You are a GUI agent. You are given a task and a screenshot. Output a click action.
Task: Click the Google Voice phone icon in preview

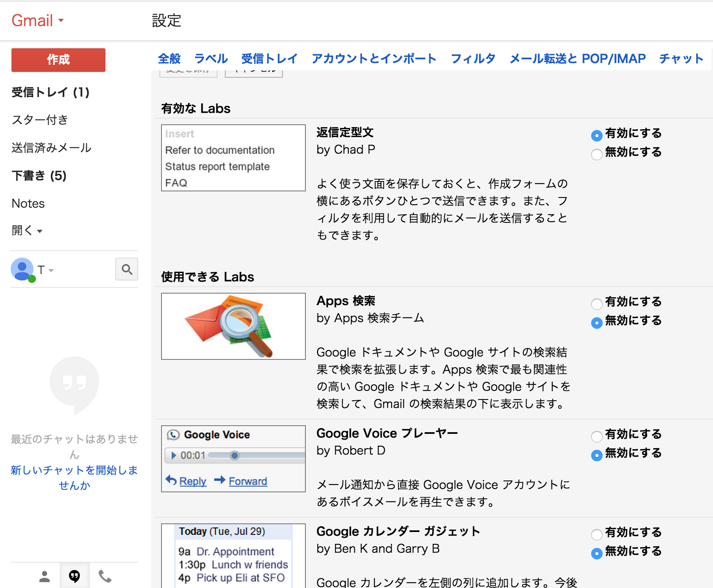tap(173, 435)
